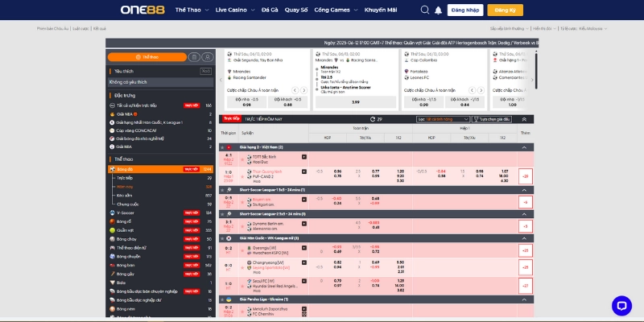Slide the featured matches carousel right

(x=532, y=80)
